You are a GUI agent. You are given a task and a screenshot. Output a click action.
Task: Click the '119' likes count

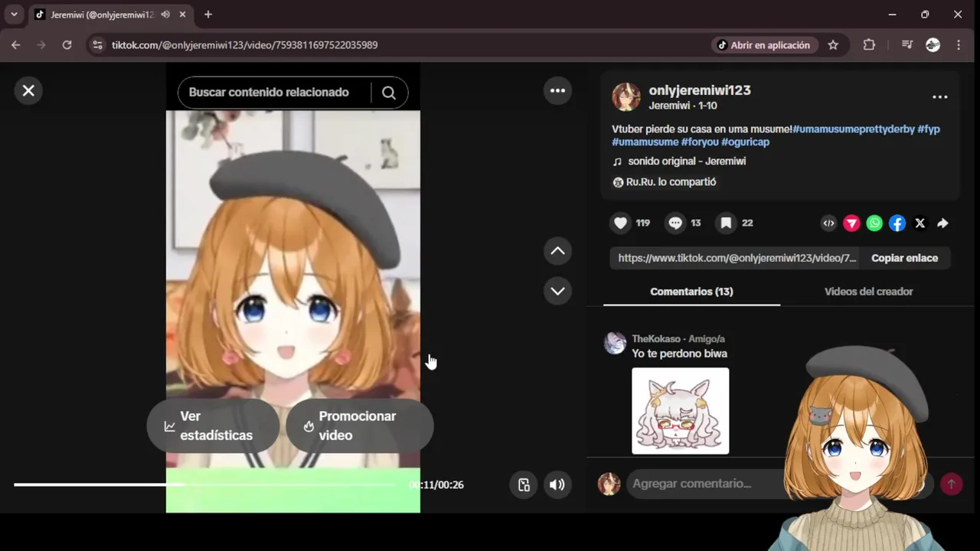pyautogui.click(x=642, y=223)
